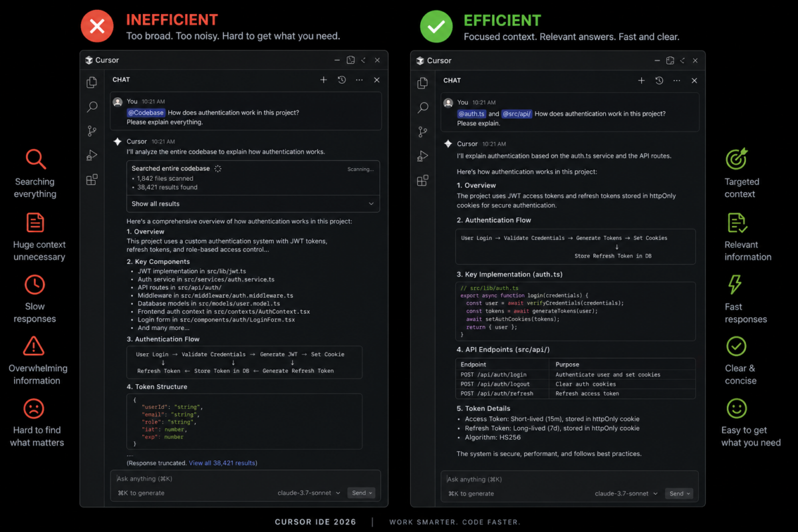This screenshot has width=798, height=532.
Task: Click POST /api/auth/refresh table cell
Action: coord(503,393)
